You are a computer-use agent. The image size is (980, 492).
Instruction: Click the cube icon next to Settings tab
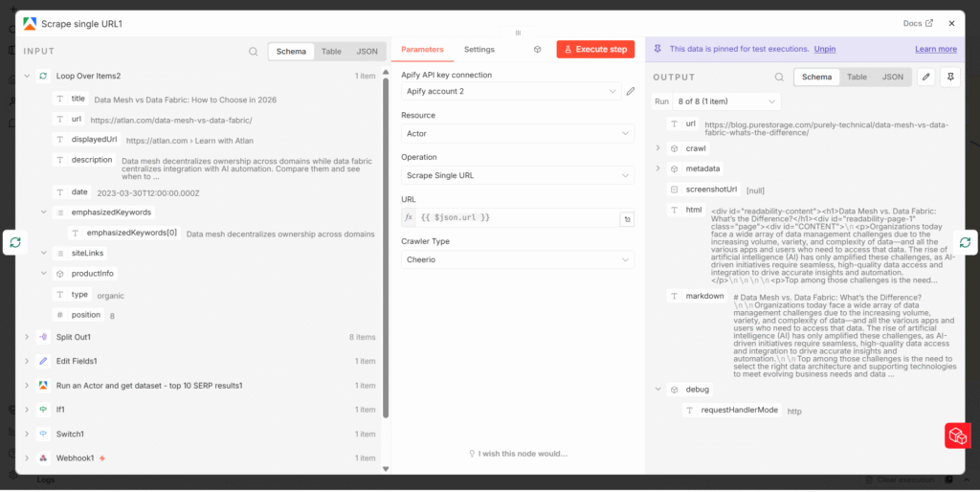point(538,50)
